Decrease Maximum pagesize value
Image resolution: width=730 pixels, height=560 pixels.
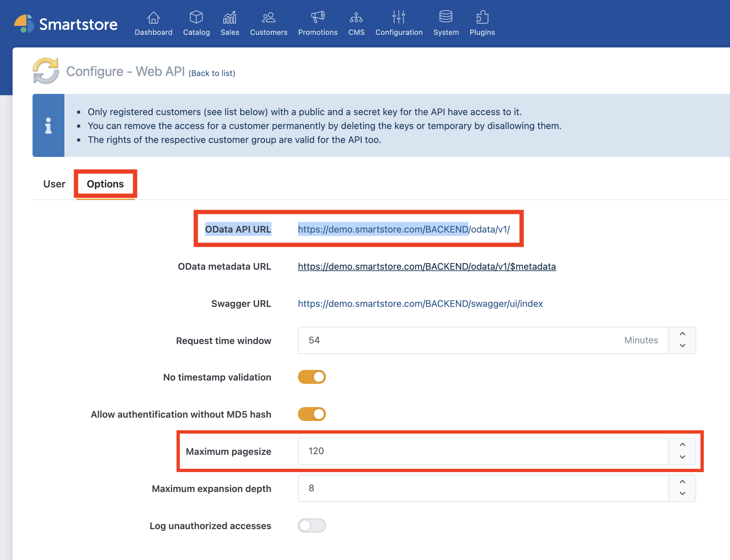point(682,457)
